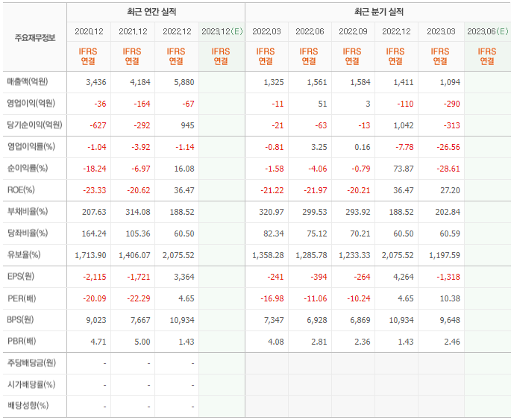Screen dimensions: 514x420
Task: Click 2023.03 sales value 1,094
Action: pyautogui.click(x=450, y=82)
